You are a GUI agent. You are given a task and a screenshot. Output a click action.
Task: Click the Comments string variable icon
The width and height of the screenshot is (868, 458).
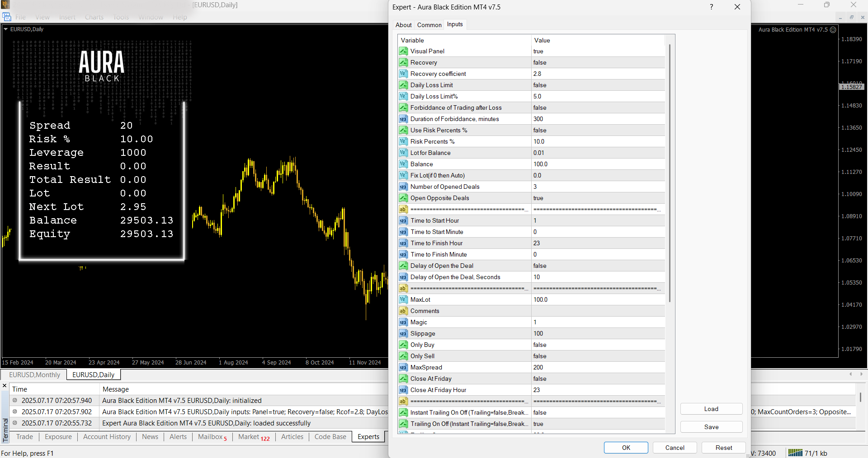(x=403, y=311)
